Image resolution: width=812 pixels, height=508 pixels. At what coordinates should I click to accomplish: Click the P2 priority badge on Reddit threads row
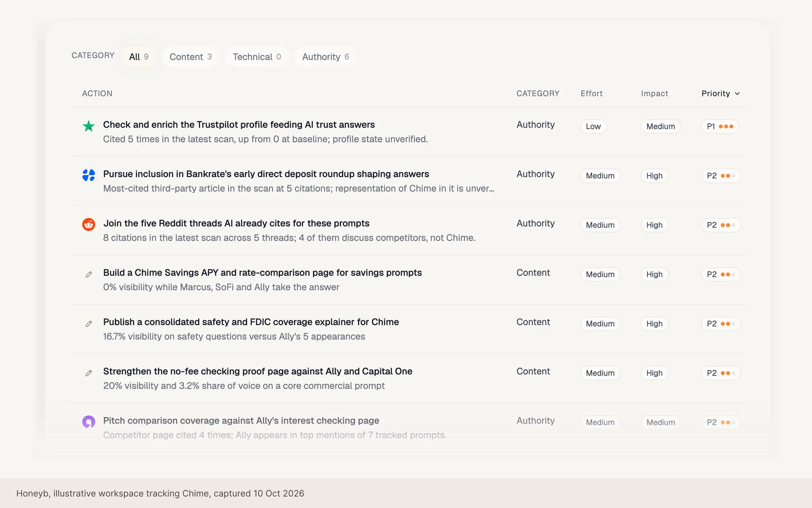point(721,225)
